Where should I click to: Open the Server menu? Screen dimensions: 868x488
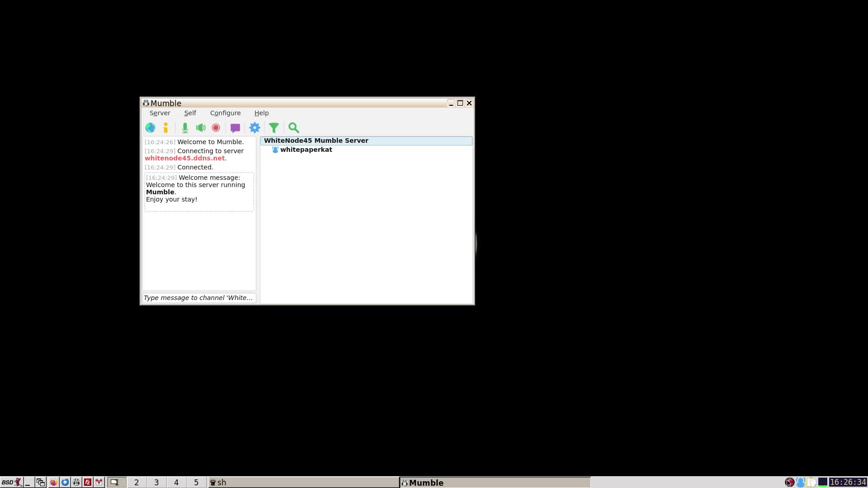[x=160, y=113]
